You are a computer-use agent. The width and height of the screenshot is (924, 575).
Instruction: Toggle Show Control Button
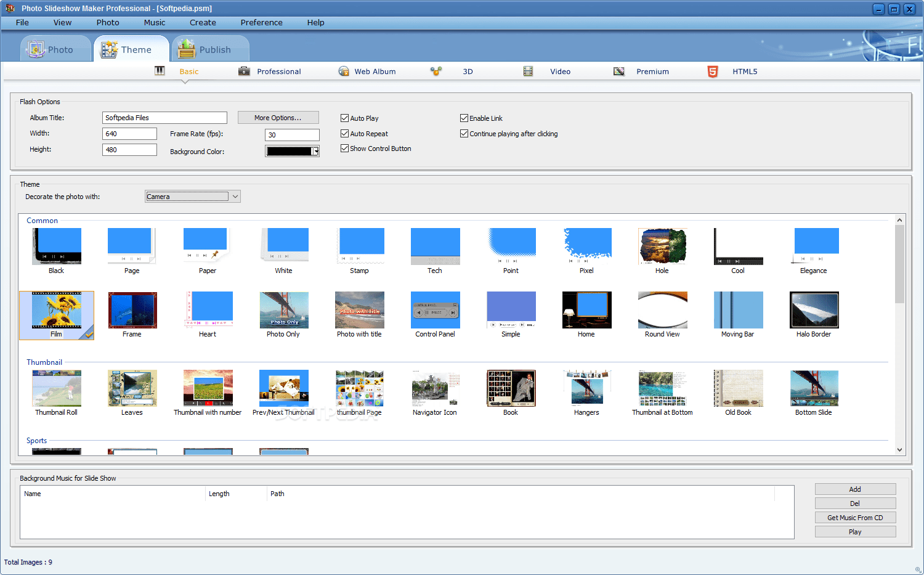tap(344, 148)
